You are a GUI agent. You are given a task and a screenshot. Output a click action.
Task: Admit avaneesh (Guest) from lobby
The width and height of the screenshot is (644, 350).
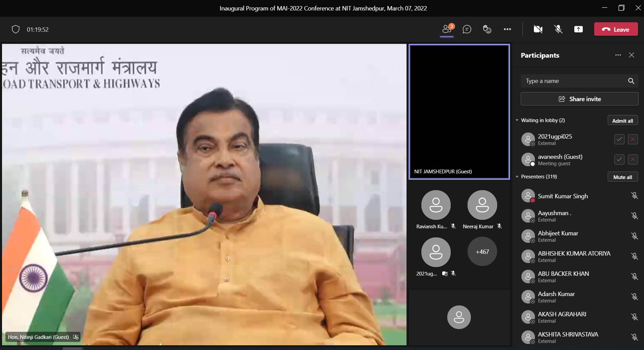pyautogui.click(x=619, y=159)
